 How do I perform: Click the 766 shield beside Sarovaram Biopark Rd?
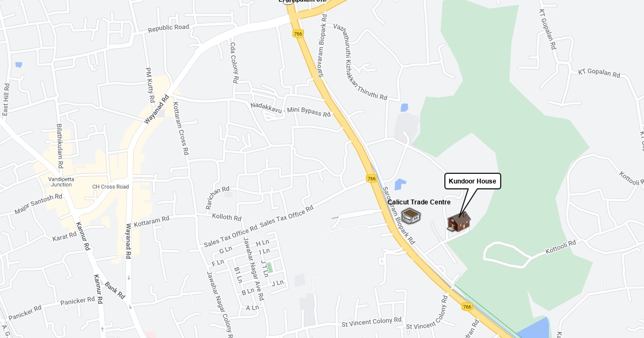pos(371,178)
